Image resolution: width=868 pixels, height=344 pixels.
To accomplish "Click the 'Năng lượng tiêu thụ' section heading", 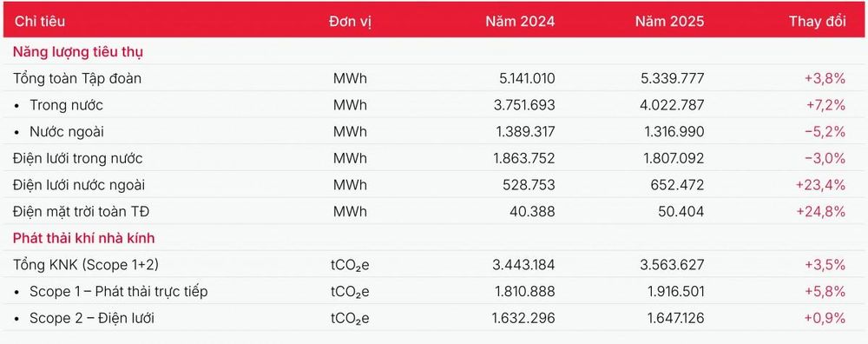I will [78, 53].
